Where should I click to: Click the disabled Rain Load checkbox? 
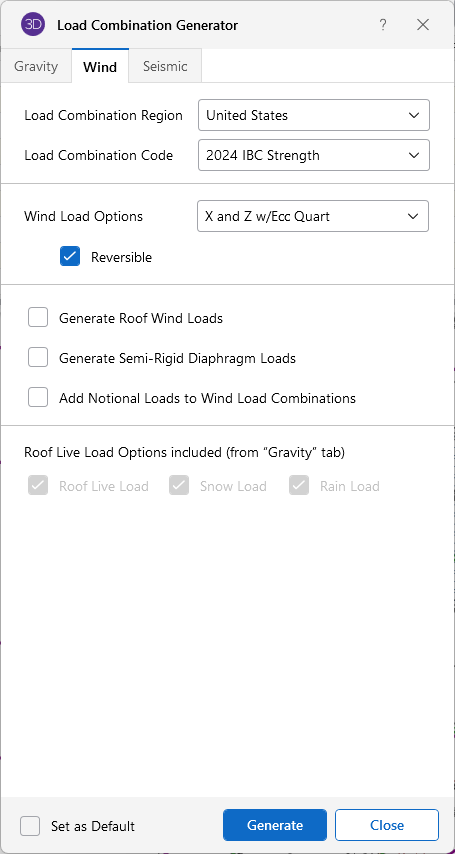coord(299,485)
